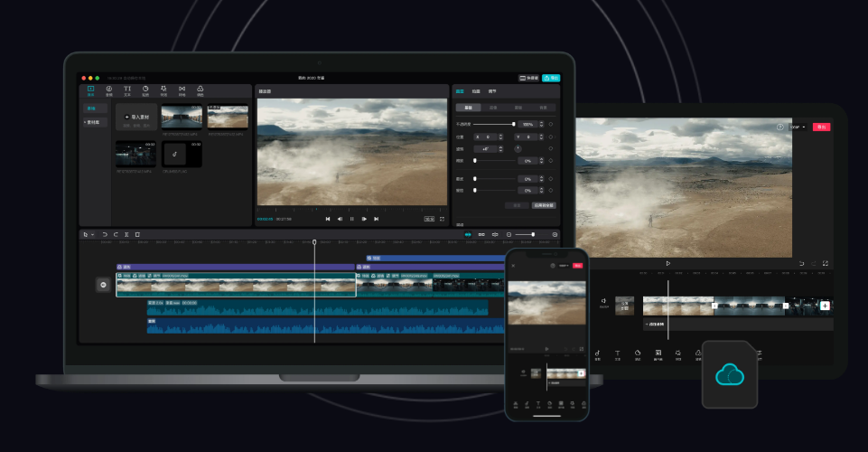Open the Text (TI) tab in laptop editor
The image size is (868, 452).
127,90
